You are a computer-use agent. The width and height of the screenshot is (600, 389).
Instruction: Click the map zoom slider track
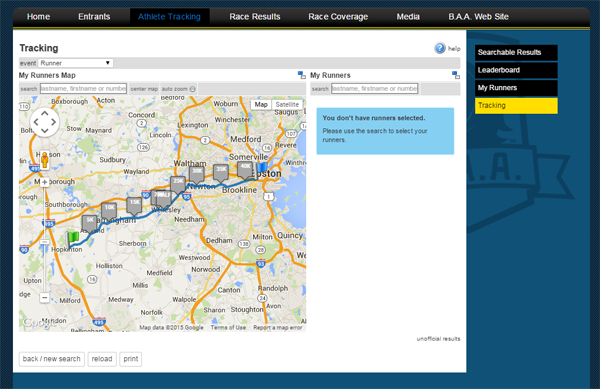coord(44,239)
